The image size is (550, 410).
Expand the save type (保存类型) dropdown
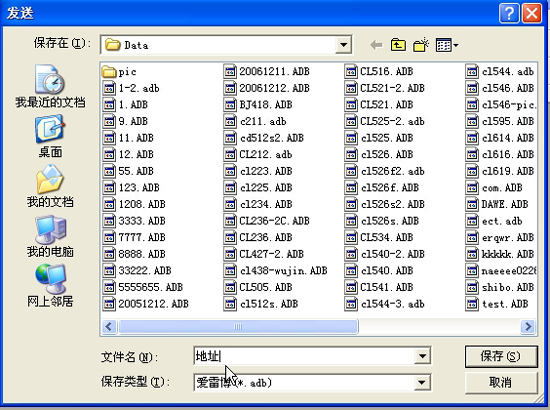(422, 382)
